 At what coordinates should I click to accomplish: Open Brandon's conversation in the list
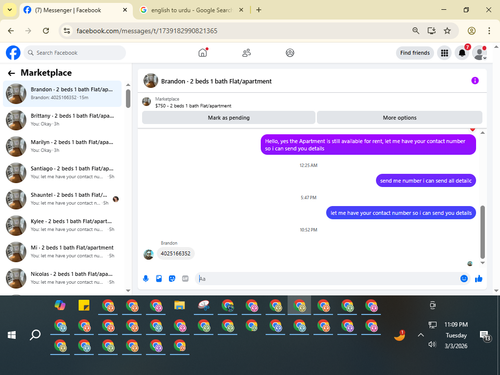tap(62, 93)
